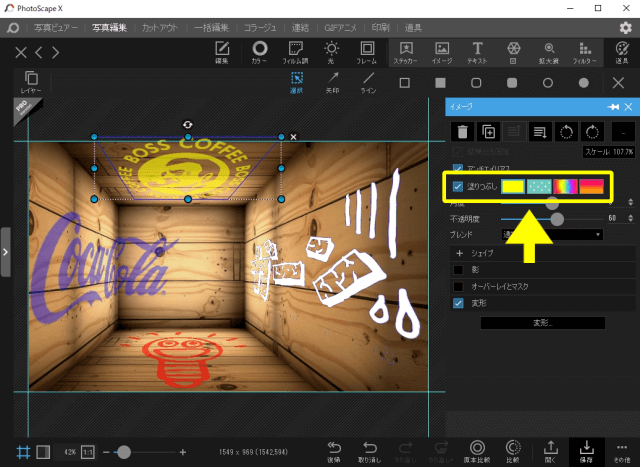The image size is (640, 467).
Task: Adjust the 不透明度 opacity value stepper
Action: [x=631, y=218]
